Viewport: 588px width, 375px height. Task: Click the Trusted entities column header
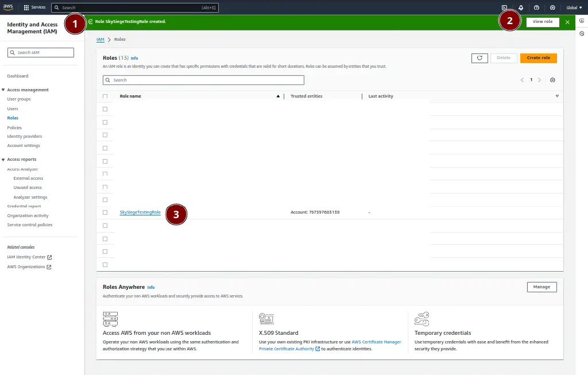click(x=307, y=96)
